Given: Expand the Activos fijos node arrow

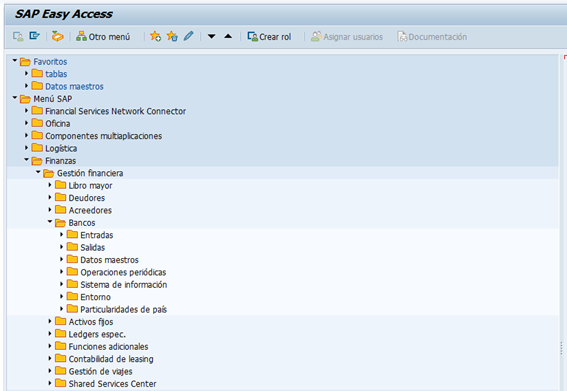Looking at the screenshot, I should [50, 321].
